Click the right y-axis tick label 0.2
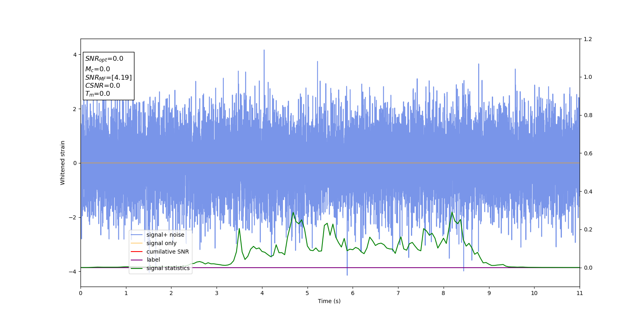The width and height of the screenshot is (644, 322). click(x=588, y=229)
